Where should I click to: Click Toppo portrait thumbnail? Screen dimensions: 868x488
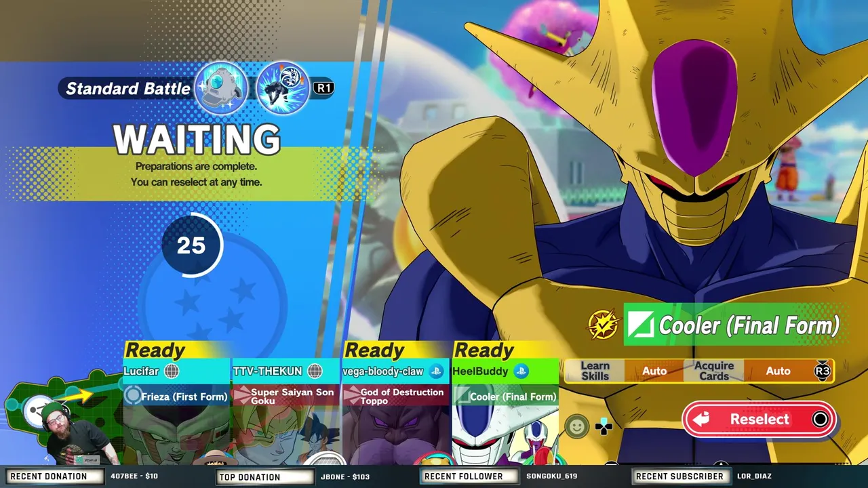click(x=396, y=435)
